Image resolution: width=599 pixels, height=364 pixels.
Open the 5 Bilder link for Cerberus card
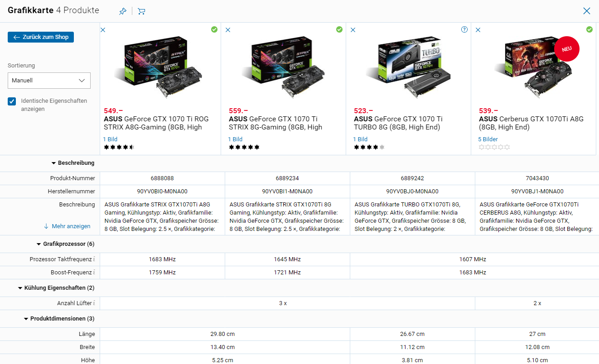coord(488,139)
